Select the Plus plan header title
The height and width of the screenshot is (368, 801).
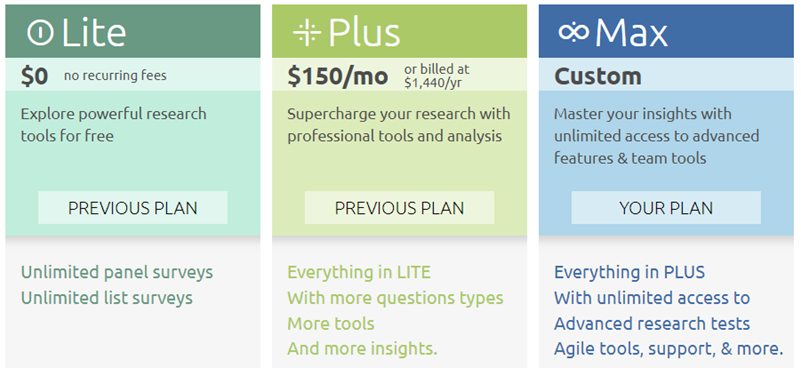click(364, 33)
